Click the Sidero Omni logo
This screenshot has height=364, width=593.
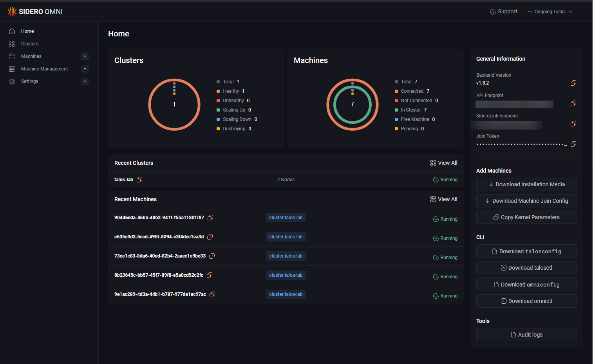(x=35, y=12)
